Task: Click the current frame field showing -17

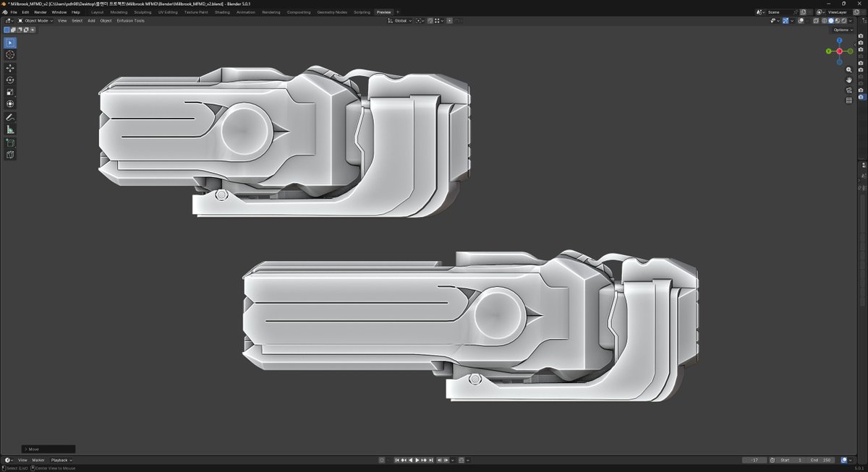Action: pyautogui.click(x=756, y=460)
